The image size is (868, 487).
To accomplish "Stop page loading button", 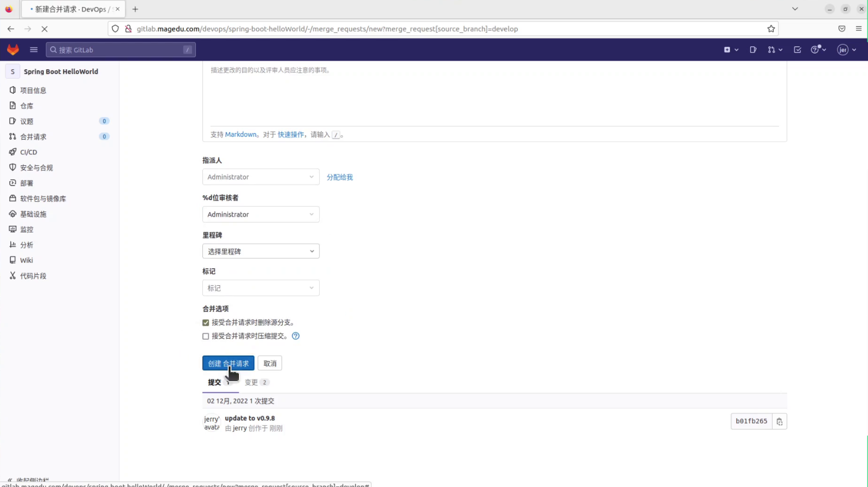I will tap(45, 29).
